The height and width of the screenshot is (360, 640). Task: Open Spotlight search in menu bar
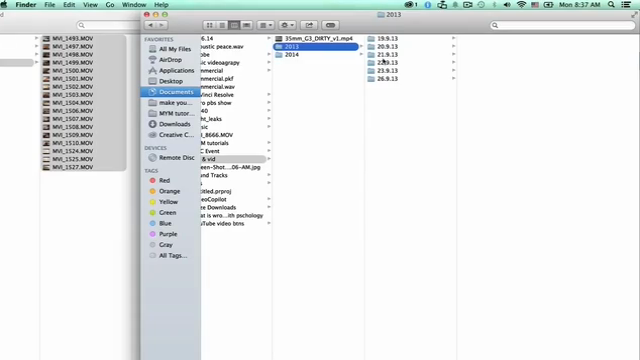tap(611, 4)
